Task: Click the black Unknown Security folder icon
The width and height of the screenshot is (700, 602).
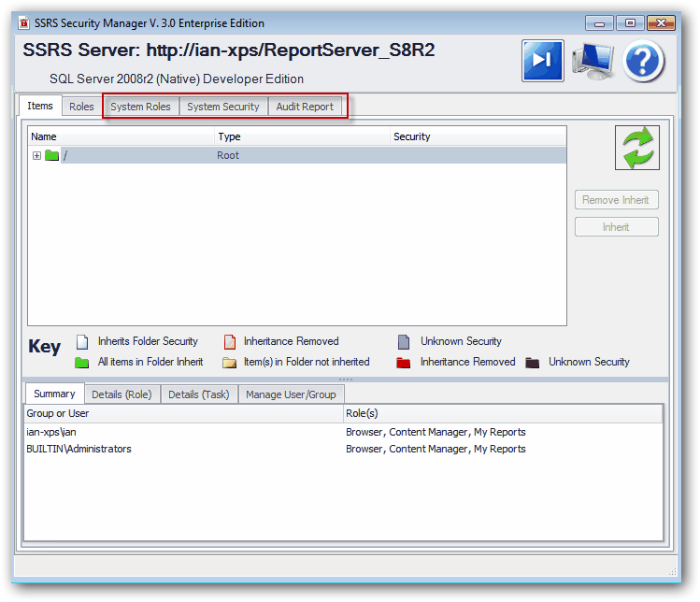Action: click(x=532, y=362)
